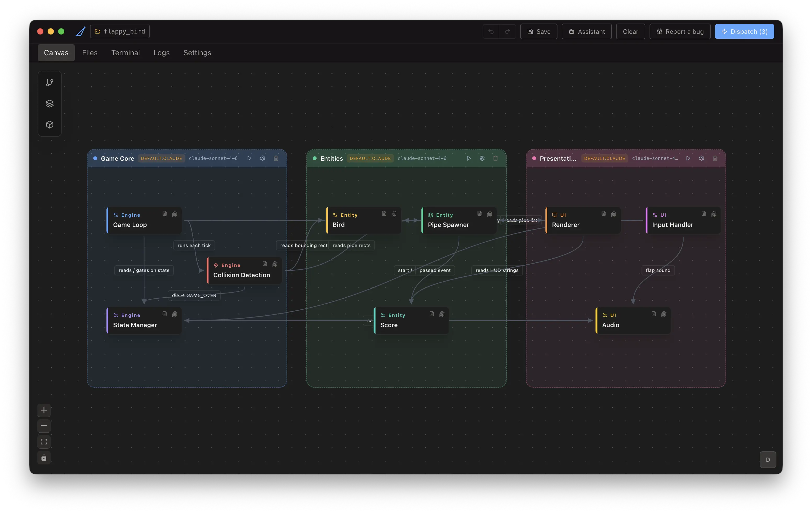Run the Presentation group
This screenshot has width=812, height=513.
pos(688,158)
